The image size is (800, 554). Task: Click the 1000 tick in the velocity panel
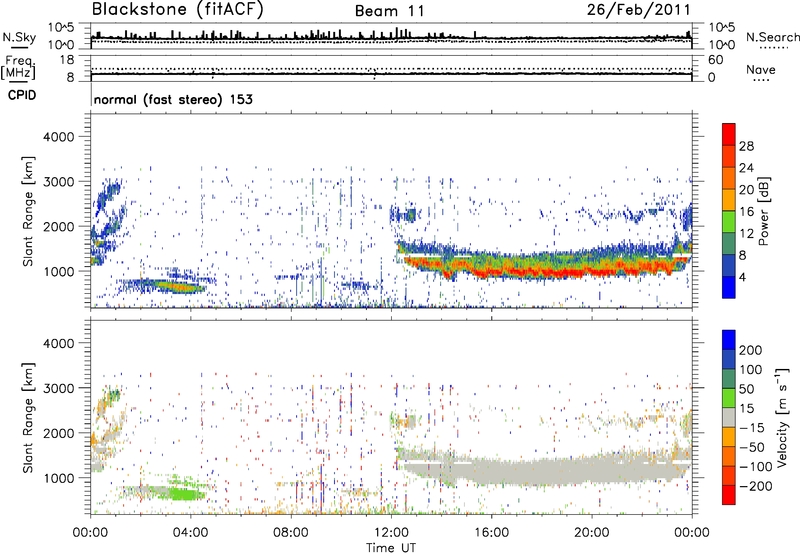click(58, 478)
